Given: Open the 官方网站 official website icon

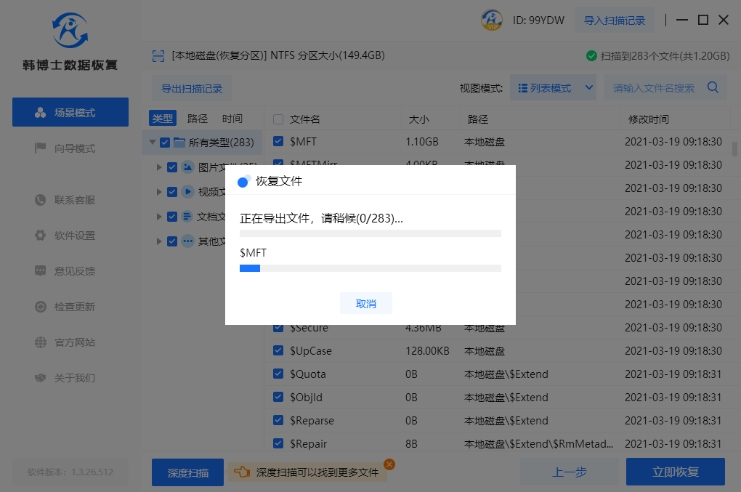Looking at the screenshot, I should pos(41,342).
